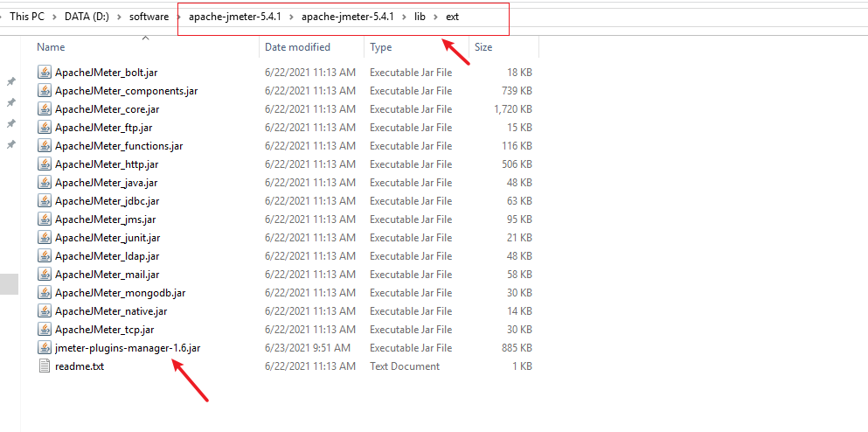Click the 1,720 KB size of ApacheJMeter_core.jar
Image resolution: width=868 pixels, height=432 pixels.
coord(513,109)
